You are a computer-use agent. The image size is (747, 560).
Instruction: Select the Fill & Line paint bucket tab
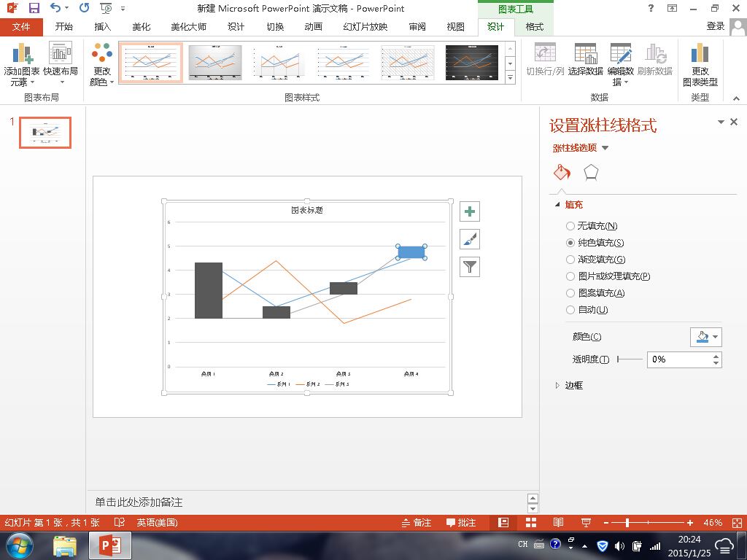(562, 172)
